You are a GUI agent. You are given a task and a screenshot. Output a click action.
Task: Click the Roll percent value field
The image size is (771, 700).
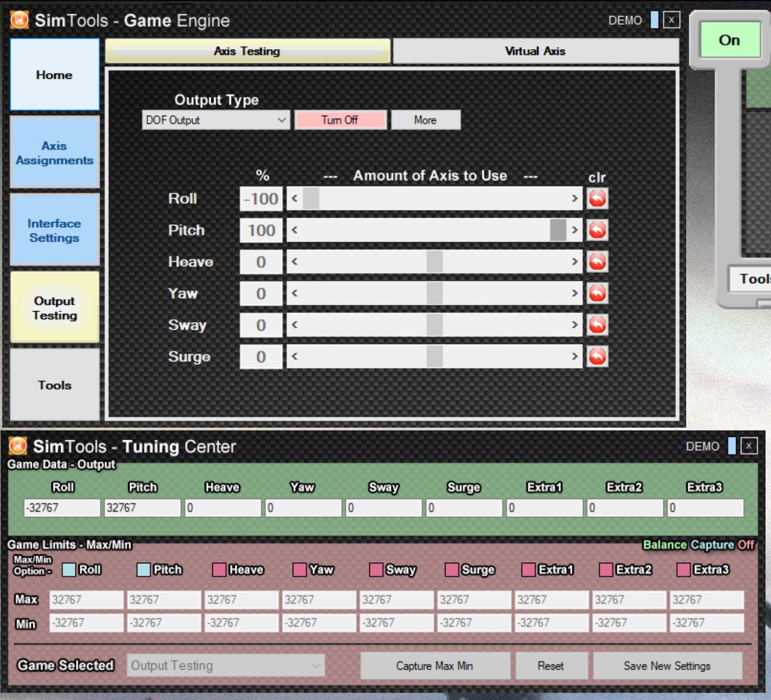pos(262,199)
